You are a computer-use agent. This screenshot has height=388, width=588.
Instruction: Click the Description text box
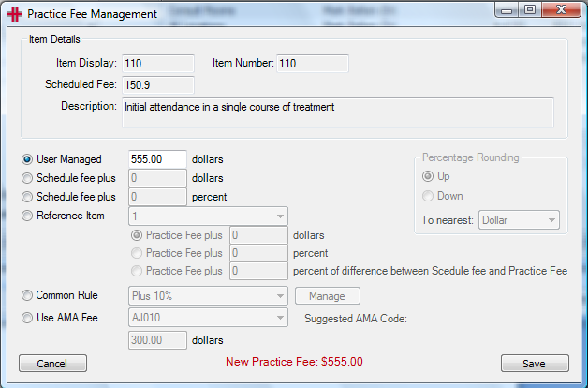338,112
